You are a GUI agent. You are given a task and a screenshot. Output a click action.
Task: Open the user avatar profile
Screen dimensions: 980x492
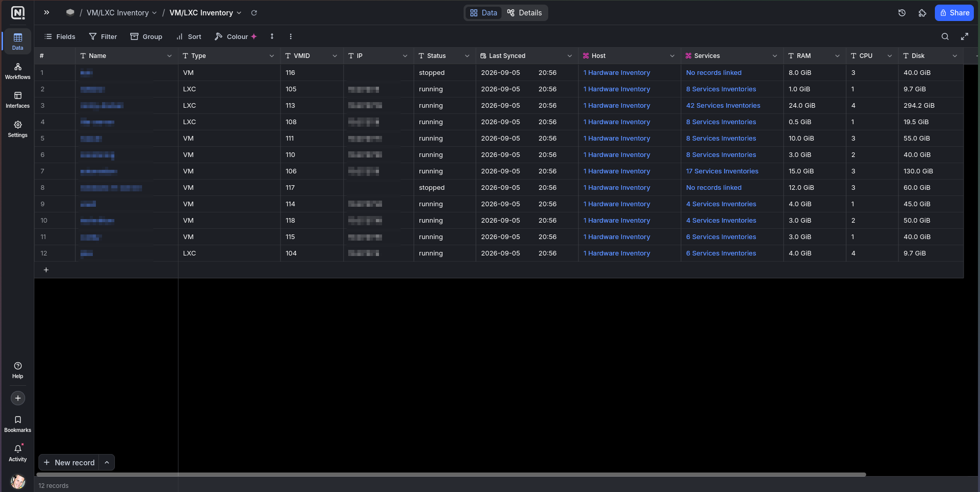[17, 482]
